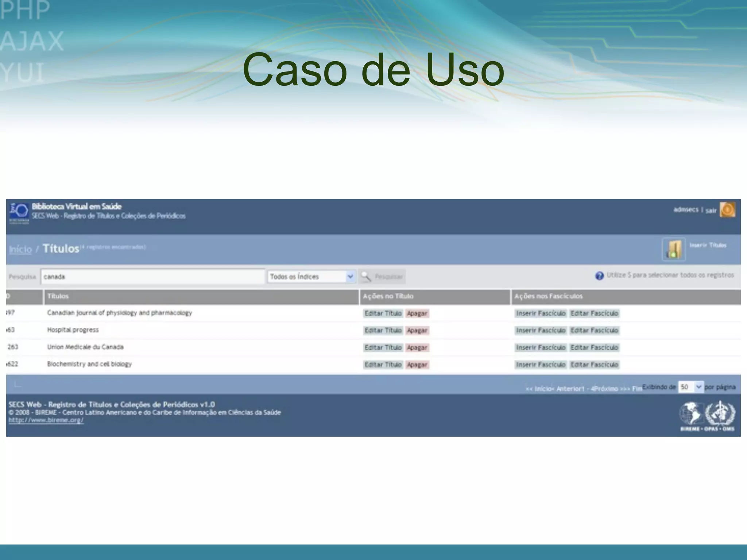Click the admsecs username text
This screenshot has width=747, height=560.
click(686, 210)
